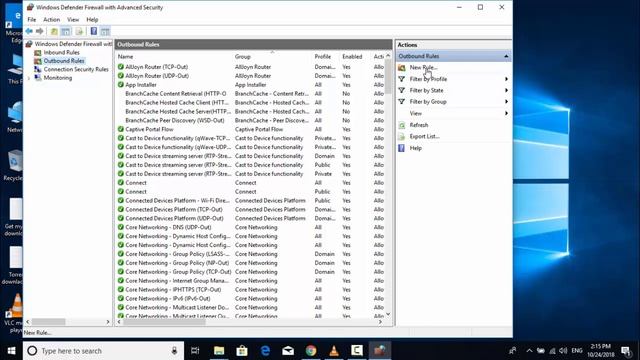Open the Action Center notifications icon
This screenshot has height=360, width=640.
click(x=625, y=351)
